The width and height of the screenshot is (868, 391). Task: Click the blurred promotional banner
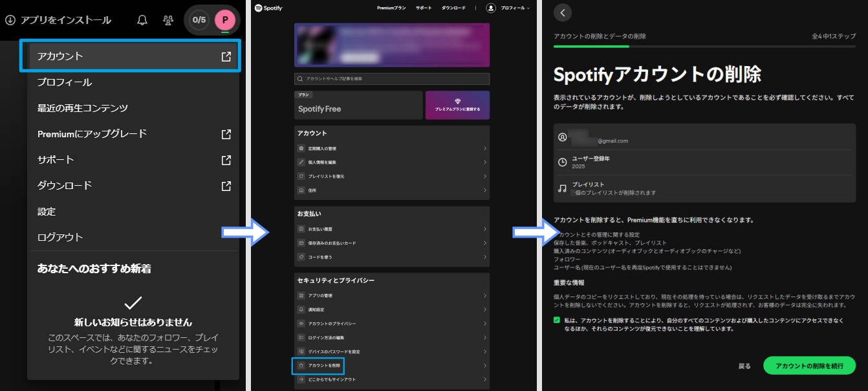point(392,45)
